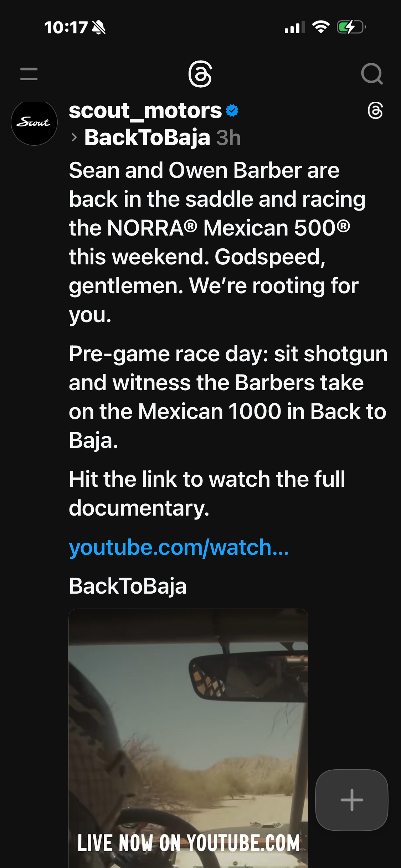Tap the muted bell status icon
Image resolution: width=401 pixels, height=868 pixels.
[x=99, y=27]
